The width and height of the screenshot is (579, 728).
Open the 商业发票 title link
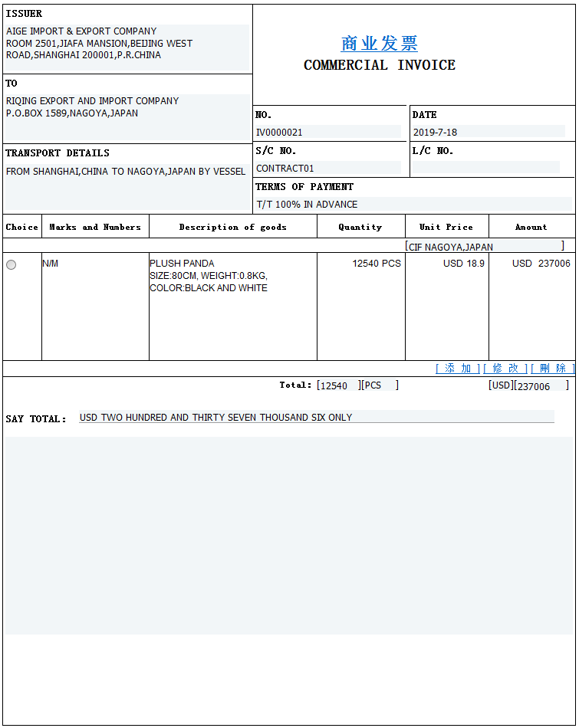coord(379,44)
